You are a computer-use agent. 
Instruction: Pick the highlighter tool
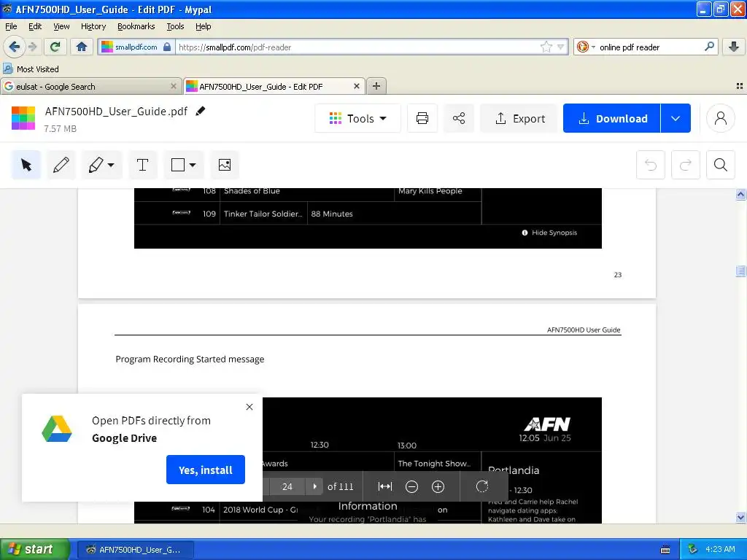(96, 166)
